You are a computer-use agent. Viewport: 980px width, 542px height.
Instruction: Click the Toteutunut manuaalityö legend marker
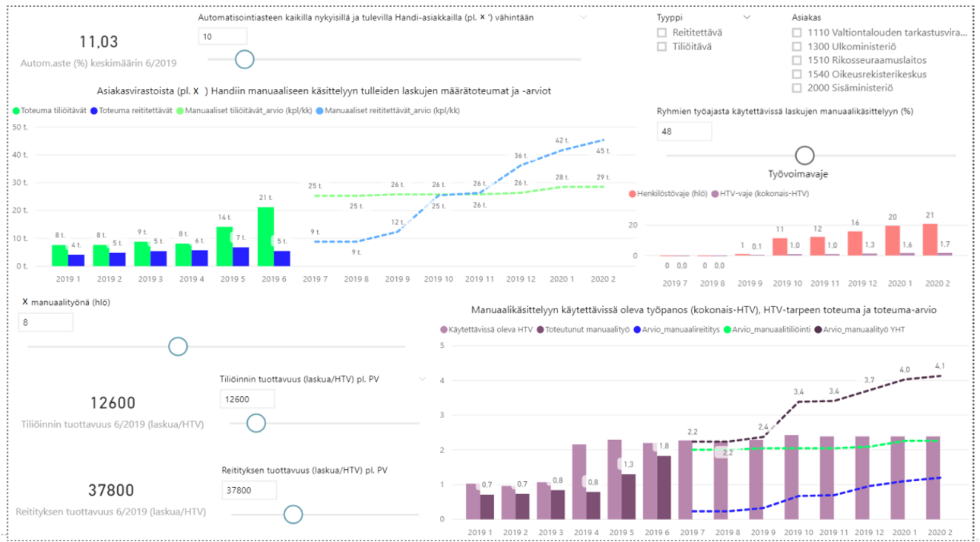point(540,330)
